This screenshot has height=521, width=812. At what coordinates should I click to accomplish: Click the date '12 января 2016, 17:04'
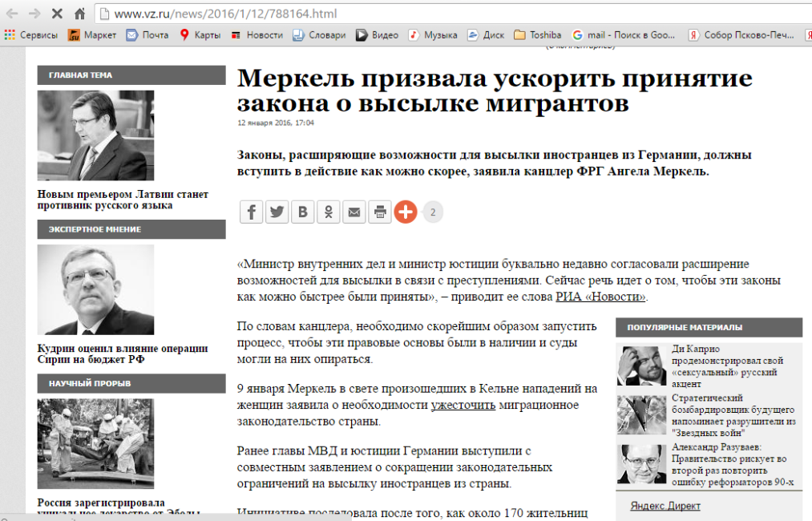[x=276, y=123]
